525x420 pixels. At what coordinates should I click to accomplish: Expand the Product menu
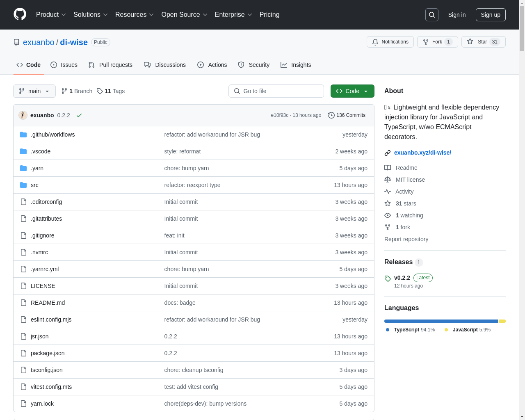pyautogui.click(x=51, y=15)
